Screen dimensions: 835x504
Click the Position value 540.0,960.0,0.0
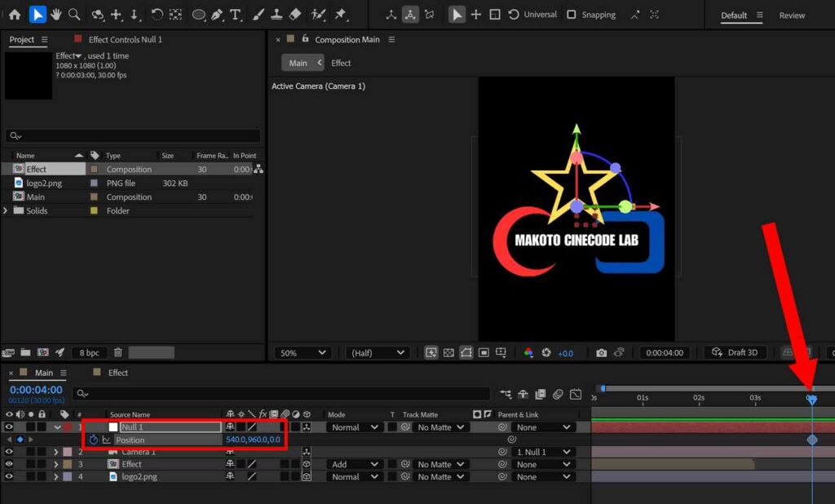(x=253, y=440)
